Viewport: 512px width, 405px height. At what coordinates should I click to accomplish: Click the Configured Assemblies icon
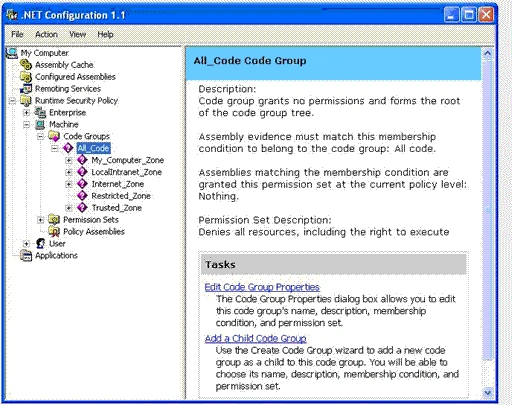click(26, 77)
